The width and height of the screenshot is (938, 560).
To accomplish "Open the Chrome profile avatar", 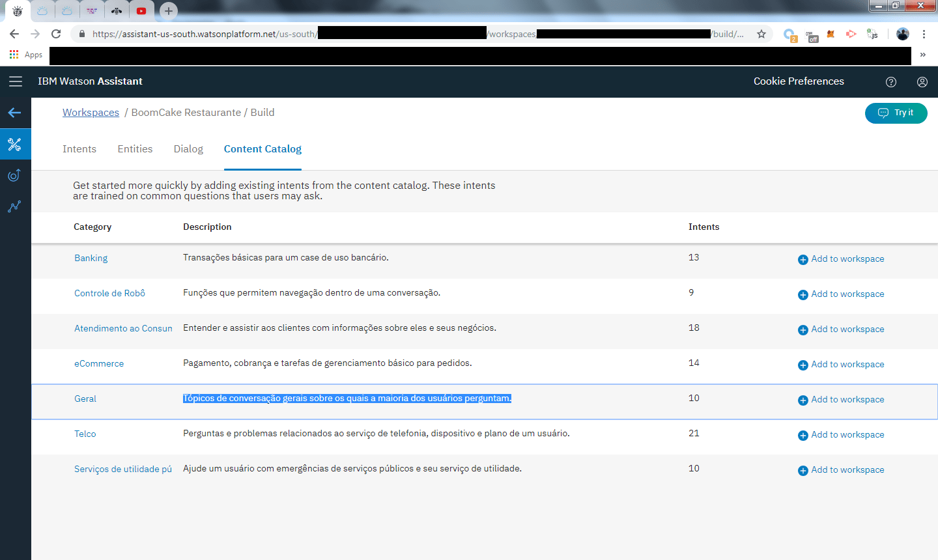I will (903, 34).
